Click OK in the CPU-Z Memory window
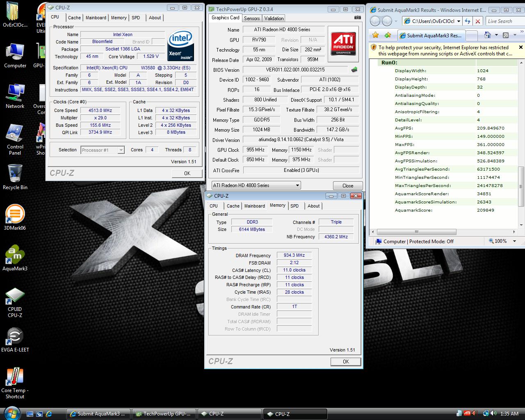 pyautogui.click(x=346, y=362)
